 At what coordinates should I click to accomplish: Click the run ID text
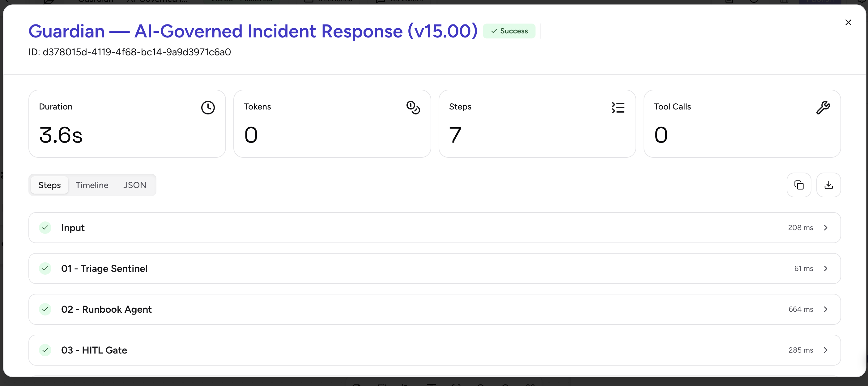130,52
